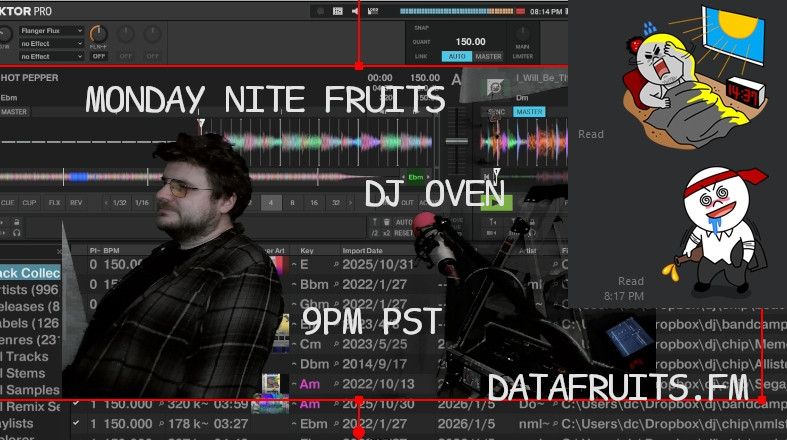Viewport: 787px width, 440px height.
Task: Click left arrow before loop size 1/32
Action: (x=106, y=203)
